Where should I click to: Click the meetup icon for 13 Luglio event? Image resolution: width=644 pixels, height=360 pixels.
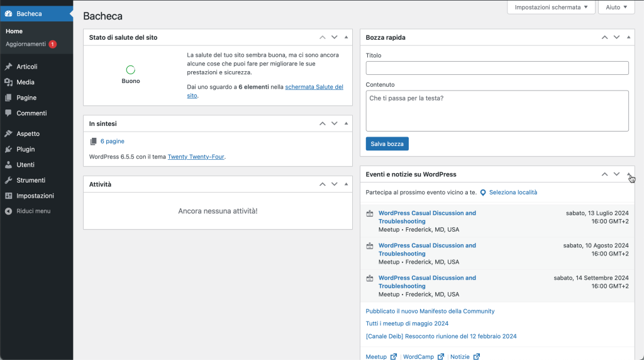pos(370,213)
